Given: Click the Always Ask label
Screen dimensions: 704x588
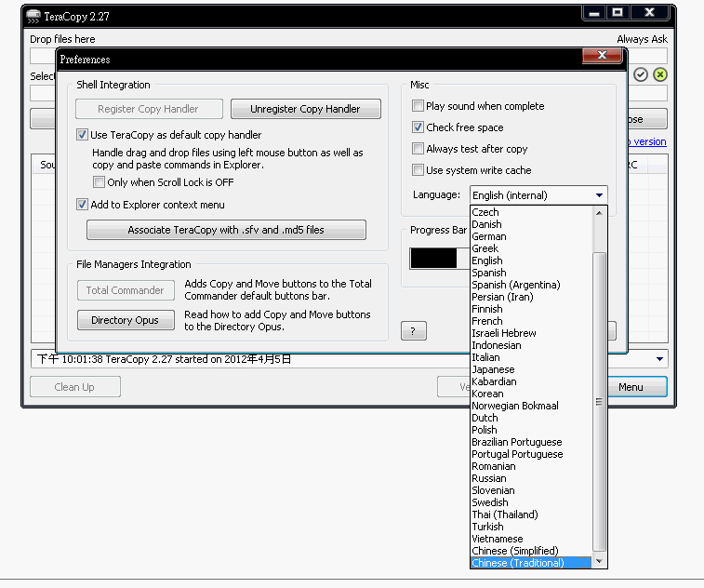Looking at the screenshot, I should point(642,39).
